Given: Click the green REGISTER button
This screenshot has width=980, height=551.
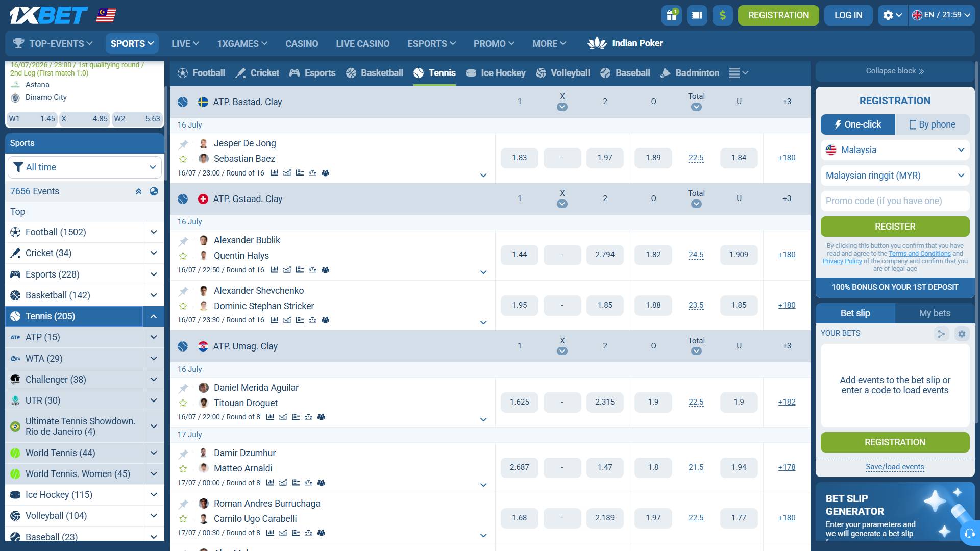Looking at the screenshot, I should coord(895,227).
